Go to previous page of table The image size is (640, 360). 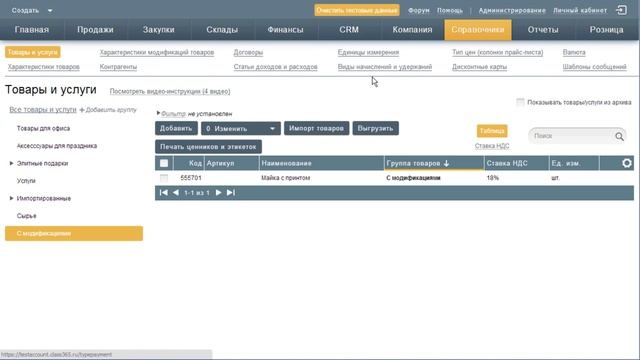point(176,193)
